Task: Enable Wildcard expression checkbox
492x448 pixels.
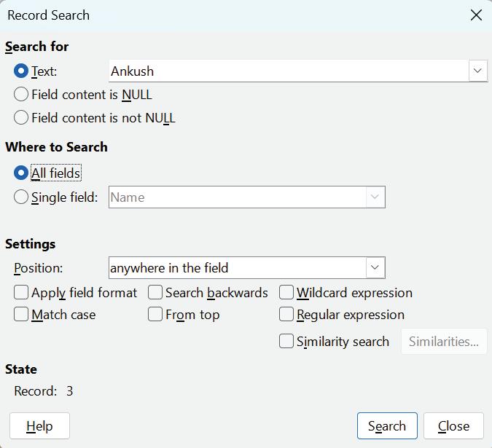Action: click(286, 293)
